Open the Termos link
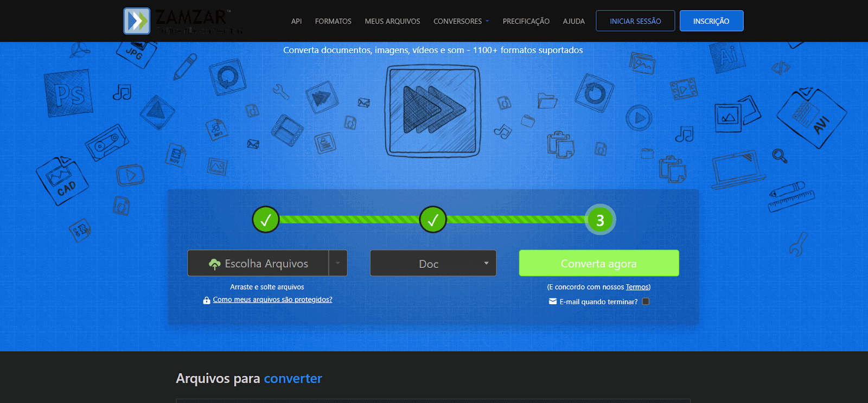The width and height of the screenshot is (868, 403). tap(637, 287)
